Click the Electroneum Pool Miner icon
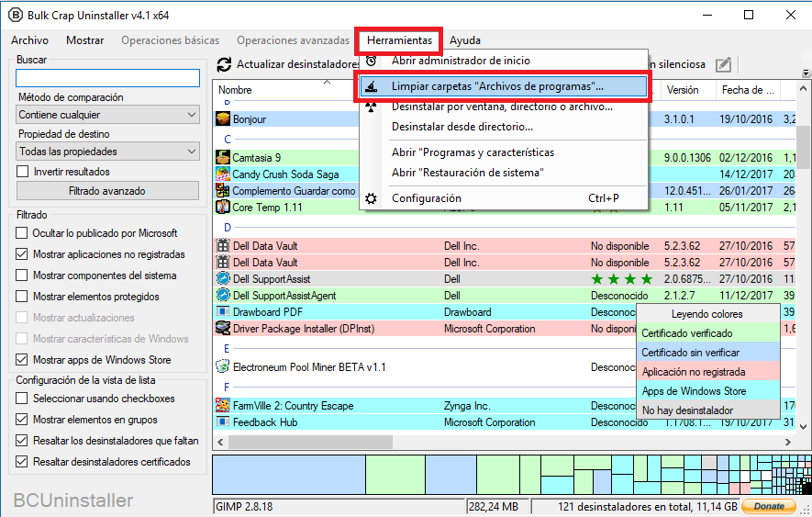Image resolution: width=812 pixels, height=517 pixels. click(223, 366)
